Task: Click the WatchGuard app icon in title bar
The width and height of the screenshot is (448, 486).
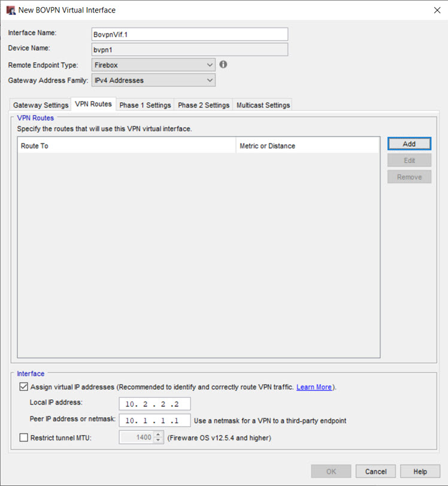Action: 11,10
